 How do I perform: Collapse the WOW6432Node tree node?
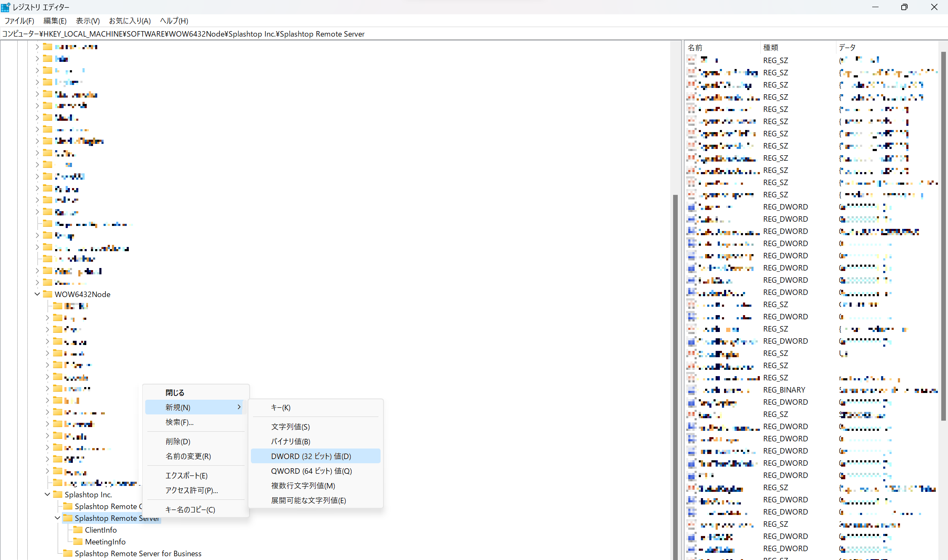[x=37, y=294]
